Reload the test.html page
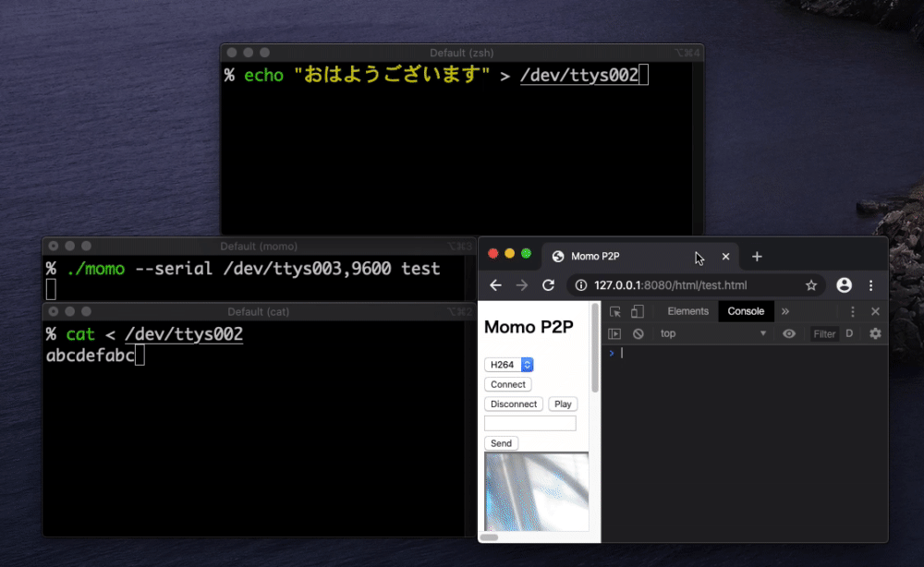 548,285
